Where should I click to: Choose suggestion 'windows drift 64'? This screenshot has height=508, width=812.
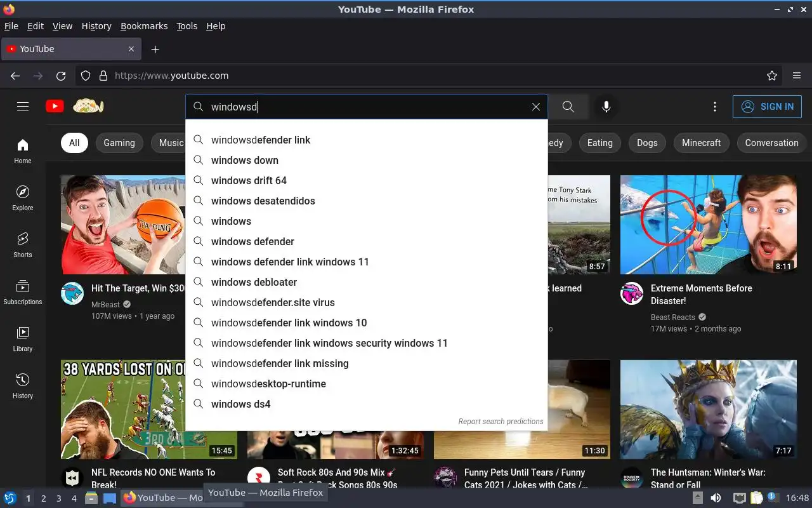tap(367, 180)
